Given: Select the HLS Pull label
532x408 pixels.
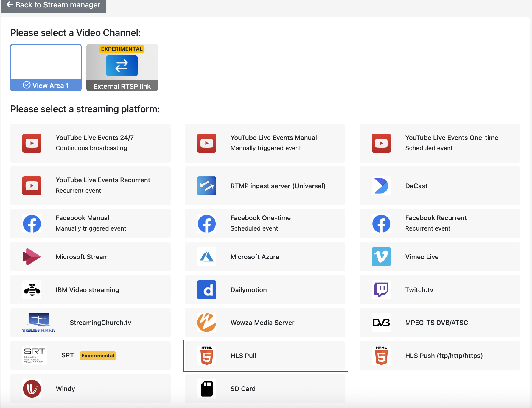Looking at the screenshot, I should 243,356.
